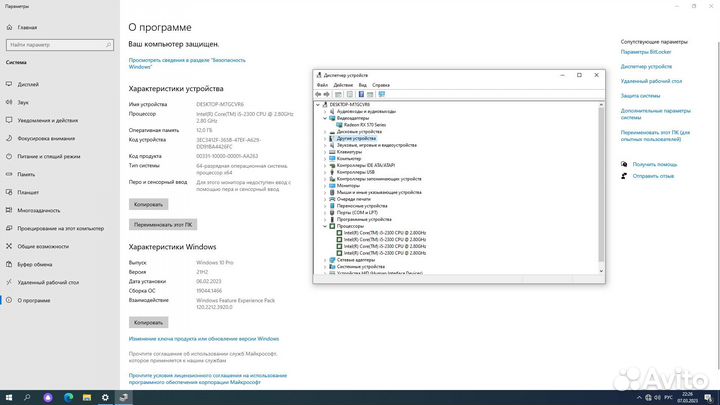Collapse the Процессоры tree node
This screenshot has width=720, height=405.
324,226
